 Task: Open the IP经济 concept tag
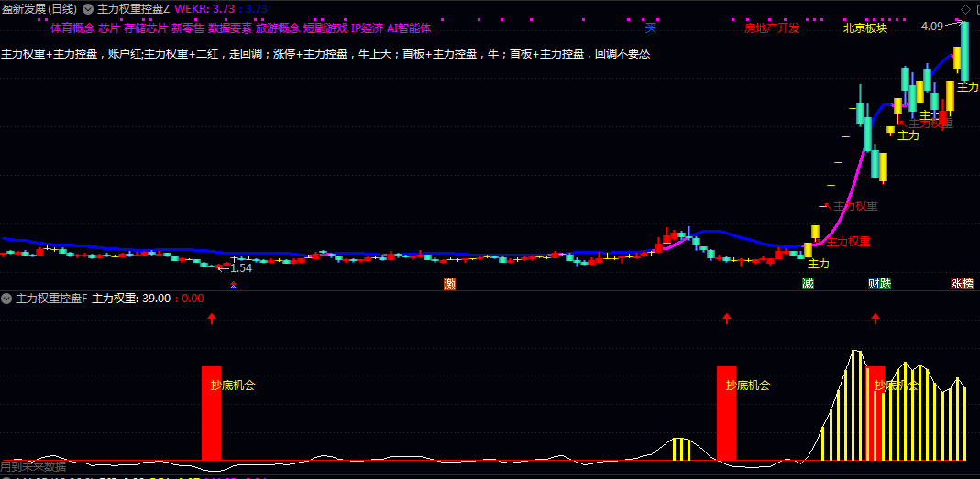[x=368, y=28]
